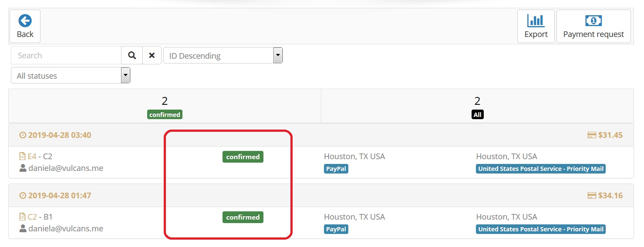Expand the All statuses filter dropdown
This screenshot has height=247, width=644.
point(71,75)
